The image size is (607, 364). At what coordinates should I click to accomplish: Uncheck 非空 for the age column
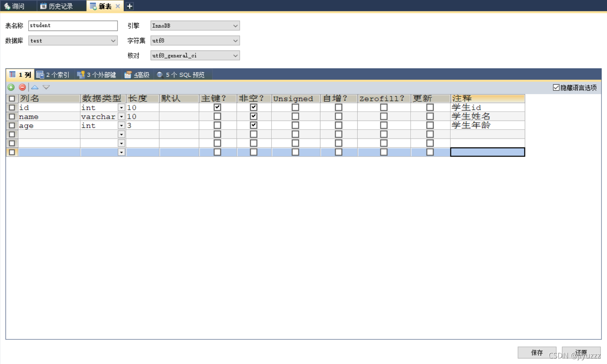click(254, 125)
